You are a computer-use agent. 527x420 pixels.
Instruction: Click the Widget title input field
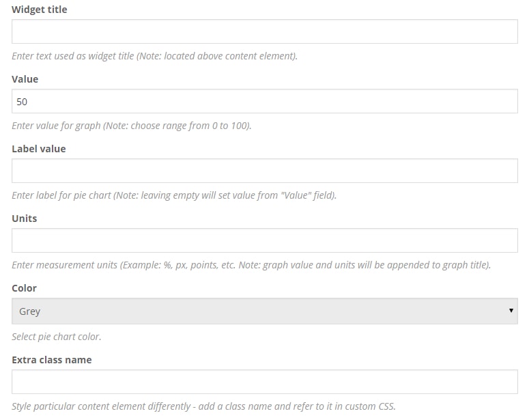point(265,32)
